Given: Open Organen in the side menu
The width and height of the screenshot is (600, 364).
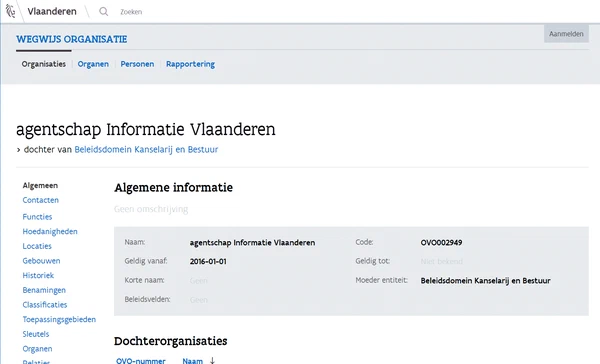Looking at the screenshot, I should (37, 349).
